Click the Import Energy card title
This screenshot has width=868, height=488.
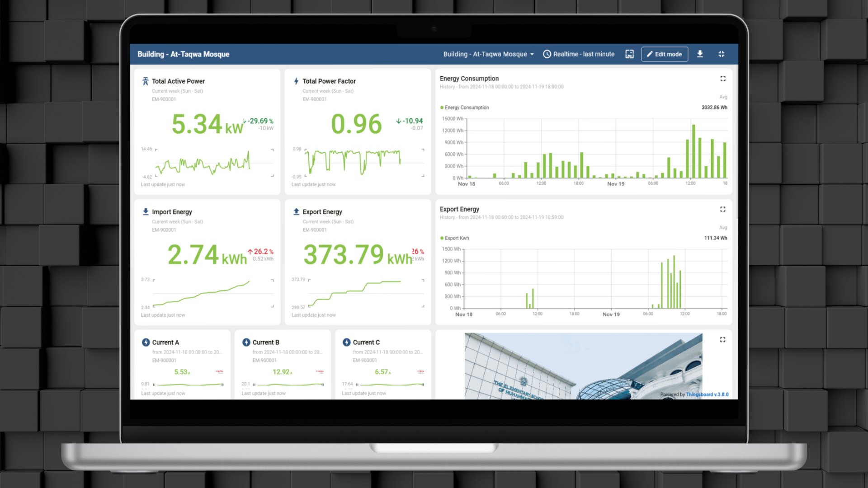(x=172, y=212)
